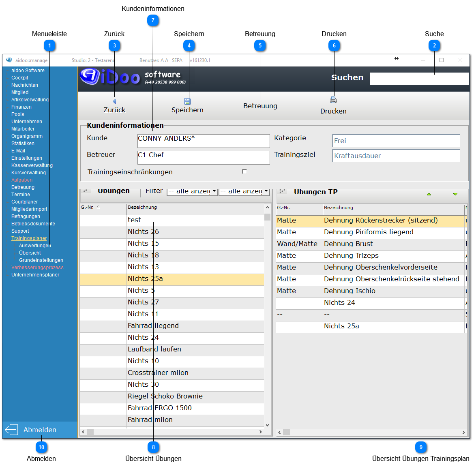Screen dimensions: 476x469
Task: Select 'Dehnung Piriformis liegend' in plan
Action: [x=371, y=232]
